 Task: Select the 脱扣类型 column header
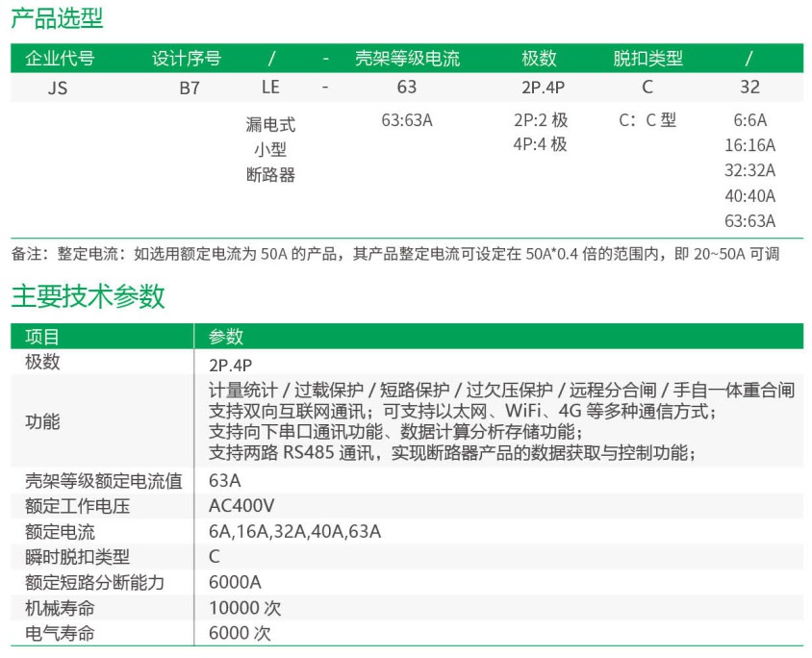647,58
